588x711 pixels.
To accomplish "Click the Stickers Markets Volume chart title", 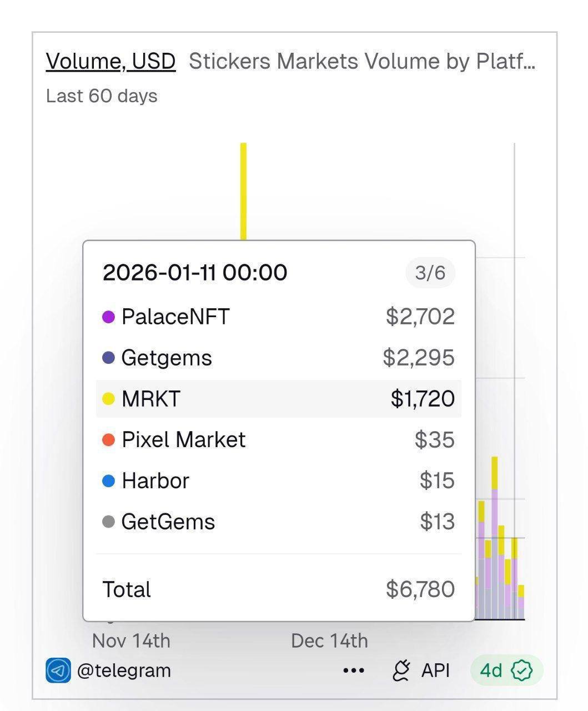I will [362, 61].
